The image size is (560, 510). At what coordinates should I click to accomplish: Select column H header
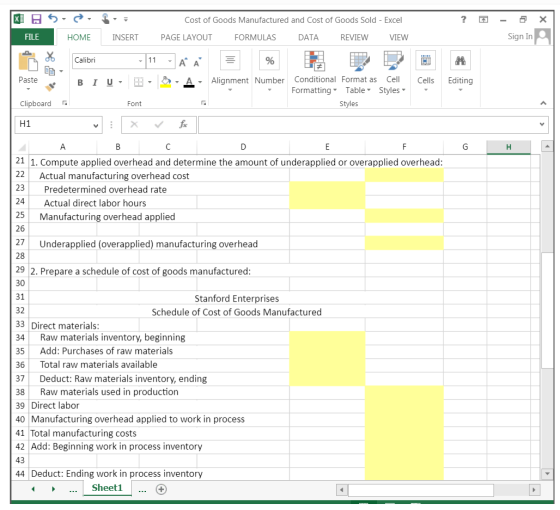coord(509,147)
